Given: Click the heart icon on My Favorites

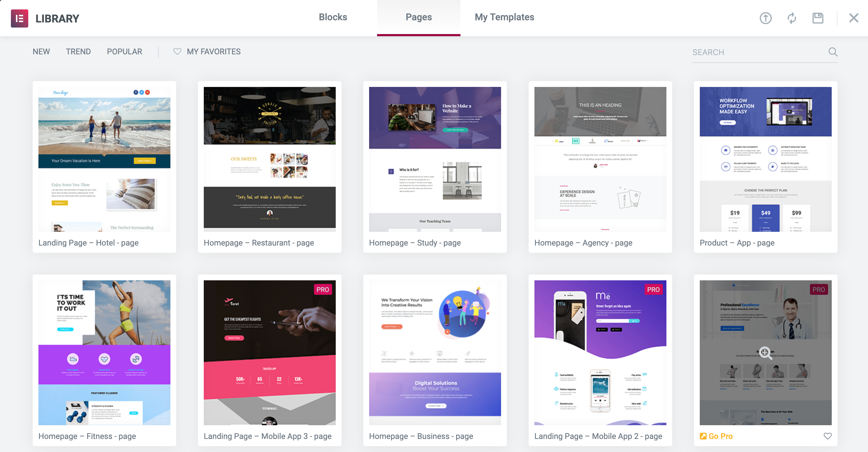Looking at the screenshot, I should (x=177, y=52).
